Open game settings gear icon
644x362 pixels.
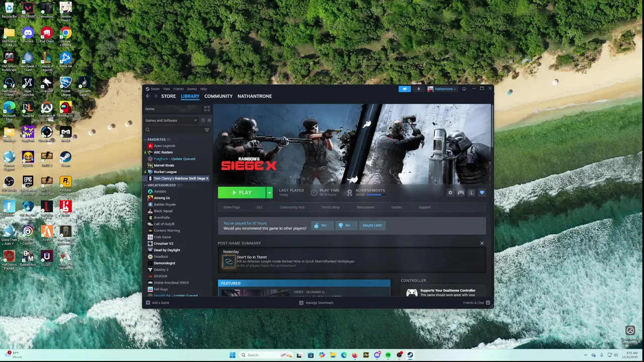tap(450, 193)
